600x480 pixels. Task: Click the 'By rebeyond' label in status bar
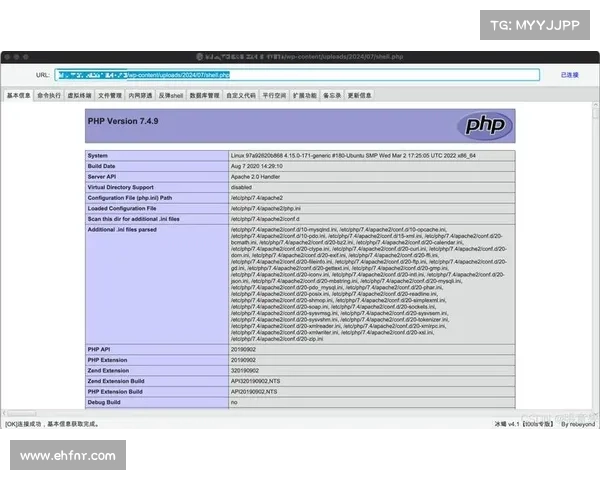click(577, 423)
